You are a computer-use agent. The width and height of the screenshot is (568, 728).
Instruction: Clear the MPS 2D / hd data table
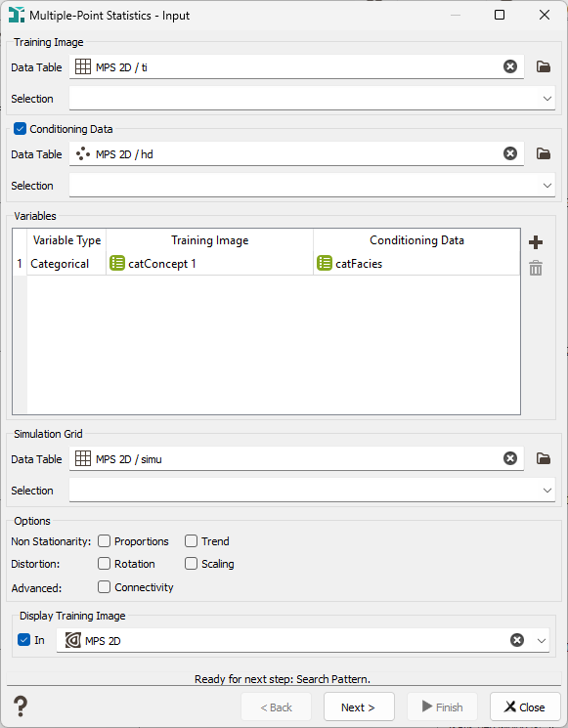point(510,153)
